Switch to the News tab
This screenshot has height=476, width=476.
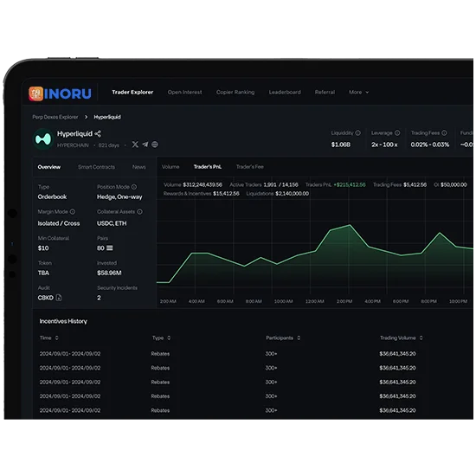point(139,167)
